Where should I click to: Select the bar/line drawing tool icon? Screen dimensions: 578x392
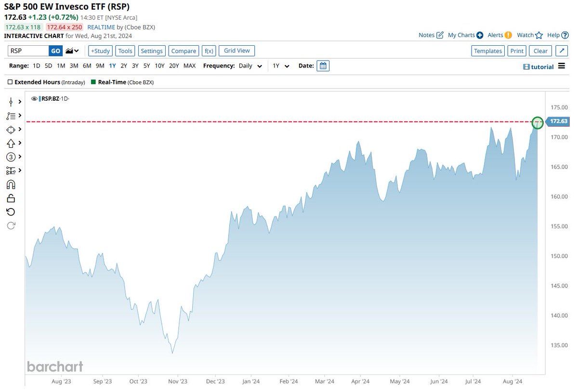pyautogui.click(x=11, y=102)
